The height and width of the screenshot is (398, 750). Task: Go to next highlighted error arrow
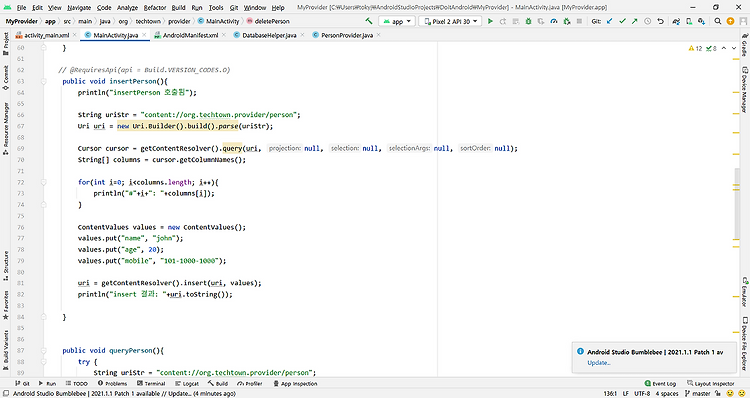coord(734,48)
